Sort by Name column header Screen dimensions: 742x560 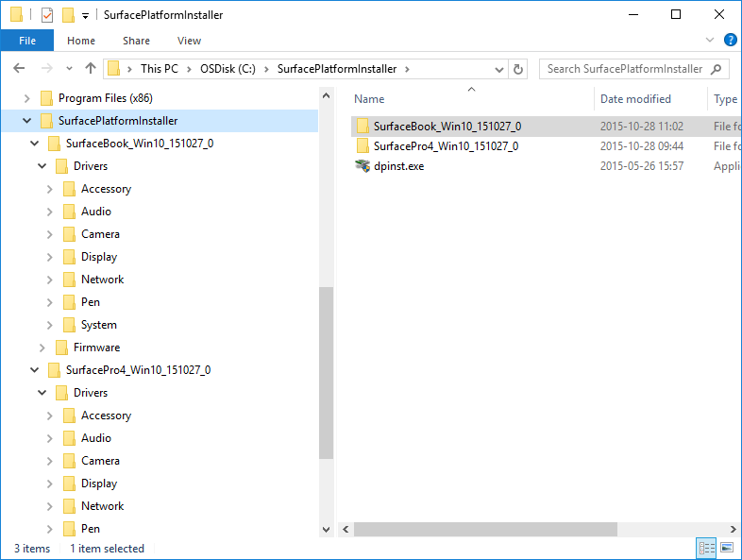click(x=369, y=99)
